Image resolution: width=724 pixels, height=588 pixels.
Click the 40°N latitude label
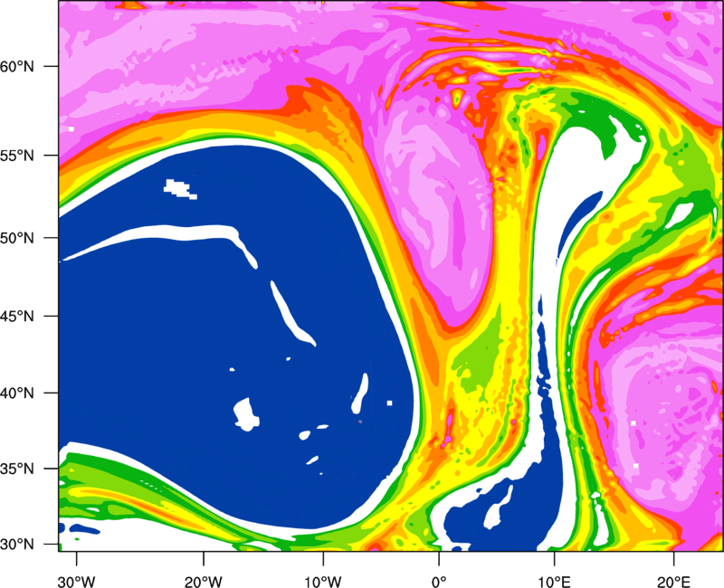point(17,394)
